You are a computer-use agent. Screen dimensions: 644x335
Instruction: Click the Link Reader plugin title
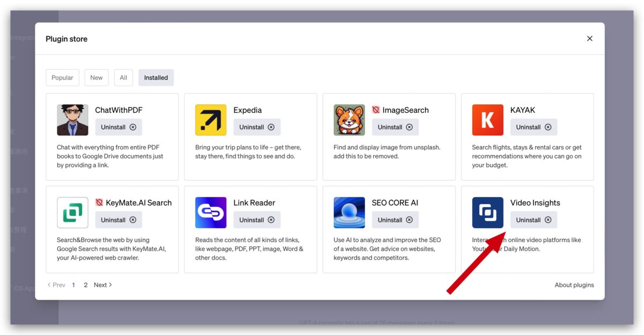[x=254, y=203]
